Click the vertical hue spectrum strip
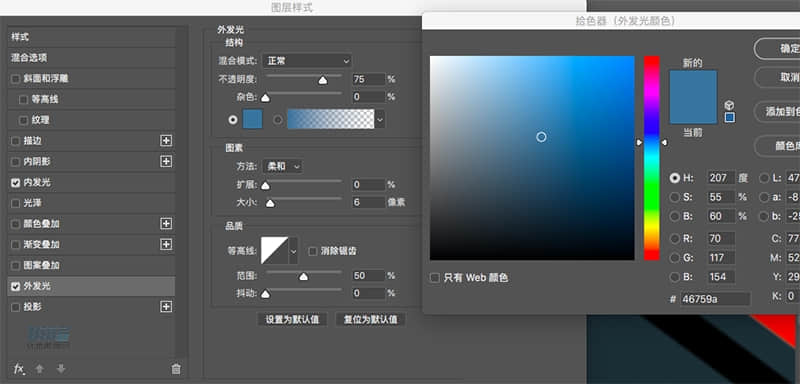This screenshot has width=800, height=384. click(x=652, y=158)
